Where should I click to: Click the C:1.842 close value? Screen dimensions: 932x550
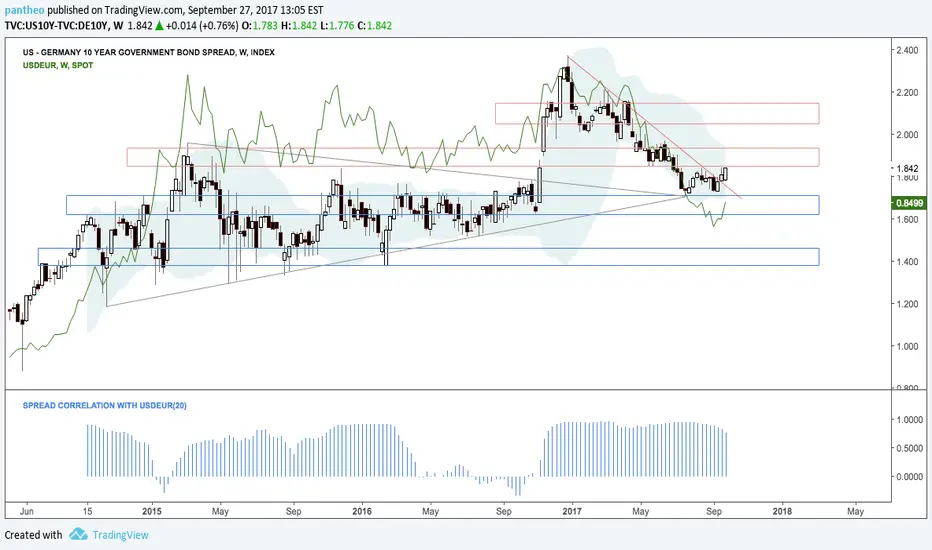tap(374, 26)
